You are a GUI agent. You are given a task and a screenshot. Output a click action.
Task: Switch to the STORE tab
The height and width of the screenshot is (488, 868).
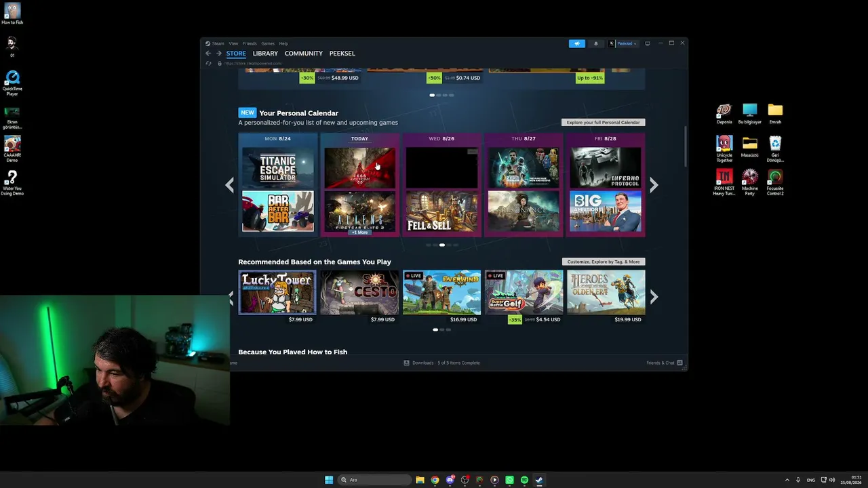tap(236, 54)
